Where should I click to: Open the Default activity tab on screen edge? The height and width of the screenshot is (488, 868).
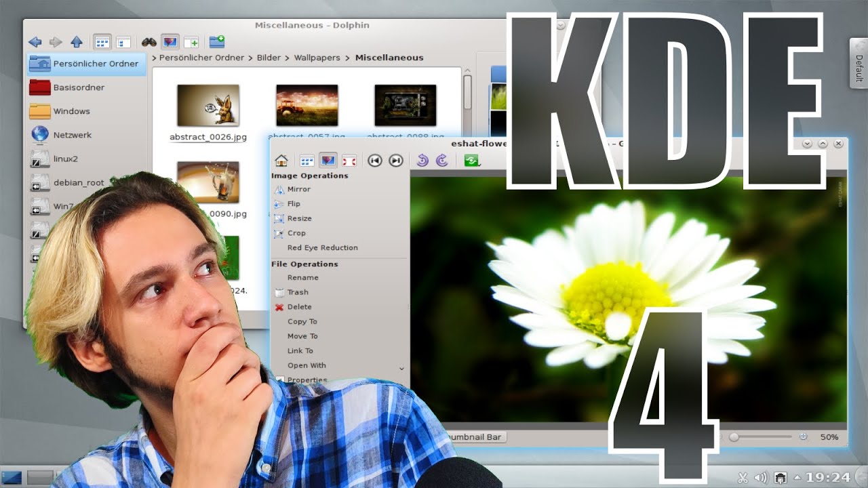tap(859, 63)
